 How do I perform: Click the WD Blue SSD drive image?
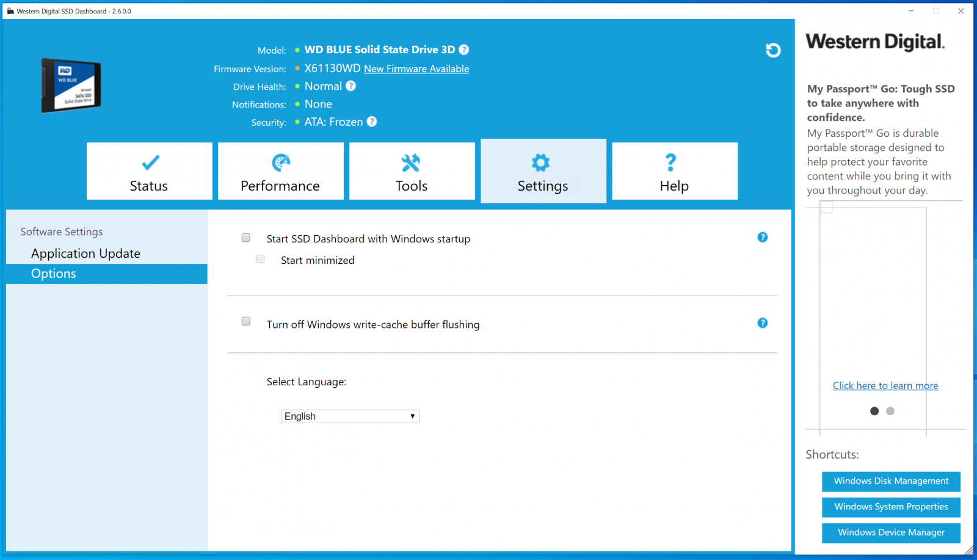coord(71,85)
